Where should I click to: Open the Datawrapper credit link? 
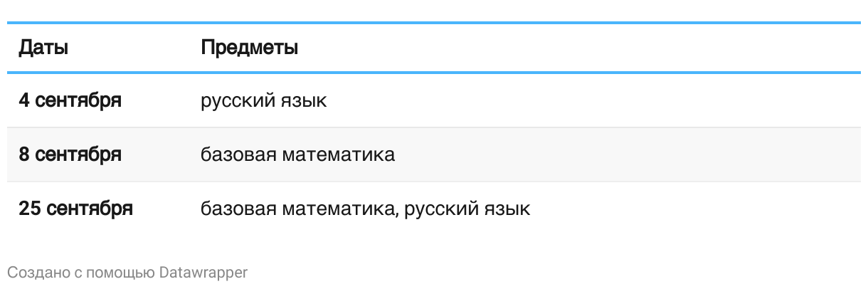pos(203,273)
